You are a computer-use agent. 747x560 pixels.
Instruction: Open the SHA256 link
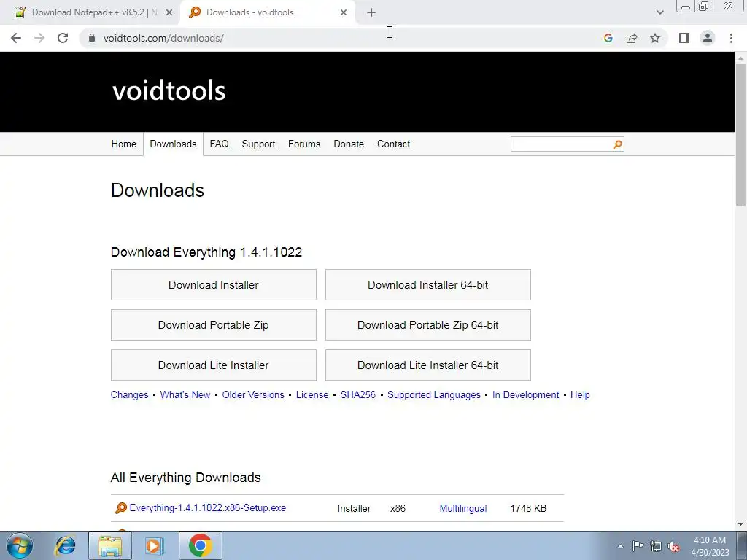pyautogui.click(x=357, y=394)
